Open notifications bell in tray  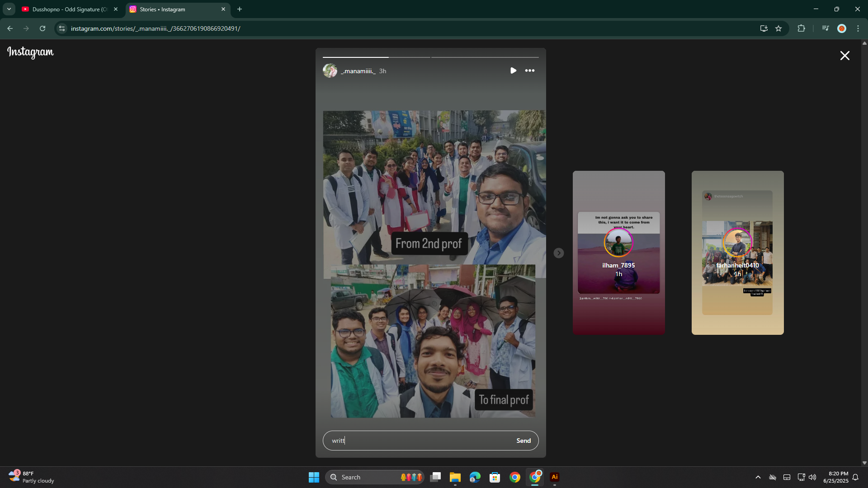855,477
